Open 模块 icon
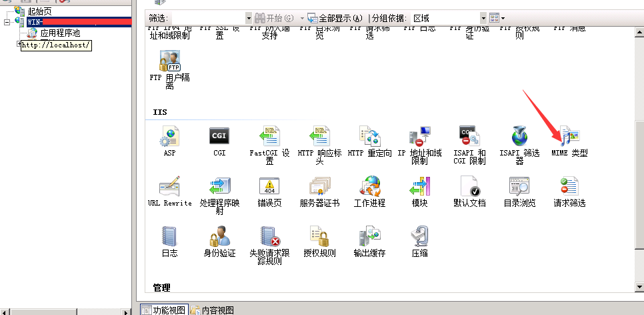644x315 pixels. click(x=419, y=186)
